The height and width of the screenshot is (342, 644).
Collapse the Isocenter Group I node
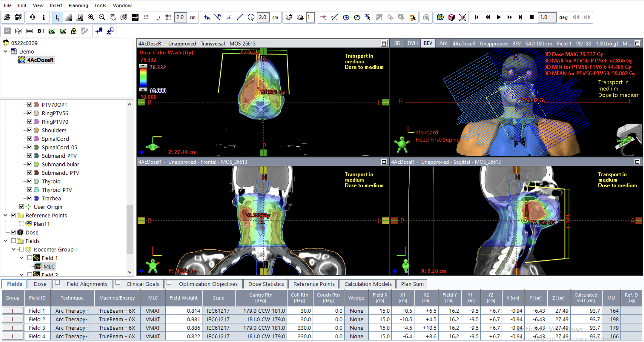[x=13, y=249]
